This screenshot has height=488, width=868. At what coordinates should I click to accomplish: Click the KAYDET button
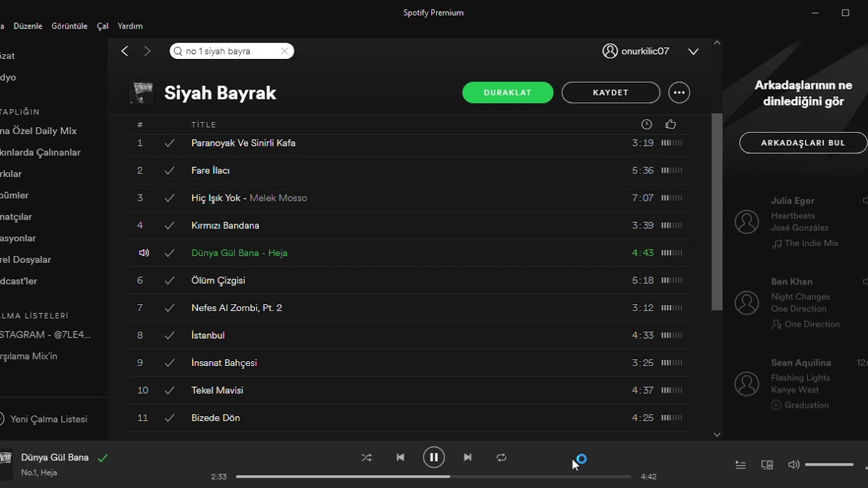[x=611, y=92]
